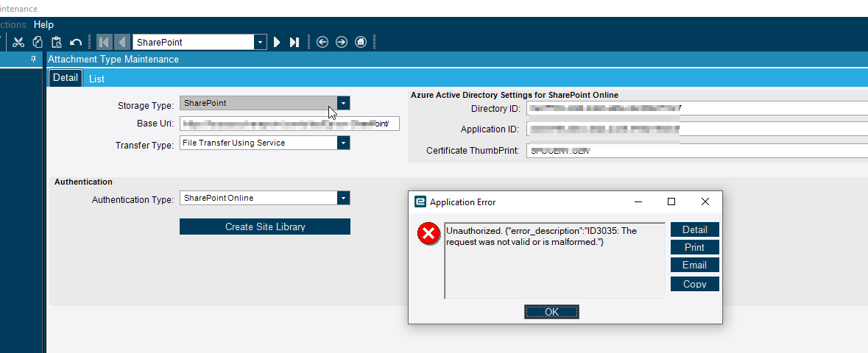Click the Certificate ThumbPrint field
This screenshot has height=353, width=868.
click(697, 151)
